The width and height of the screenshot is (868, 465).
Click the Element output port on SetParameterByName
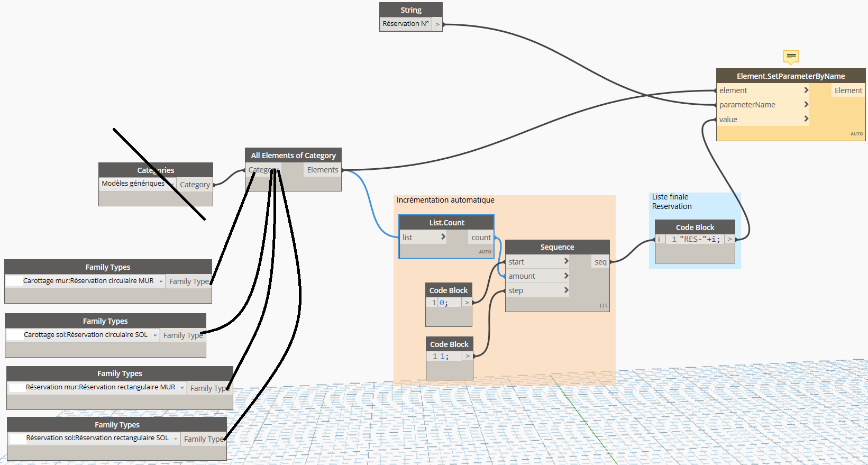(x=848, y=90)
